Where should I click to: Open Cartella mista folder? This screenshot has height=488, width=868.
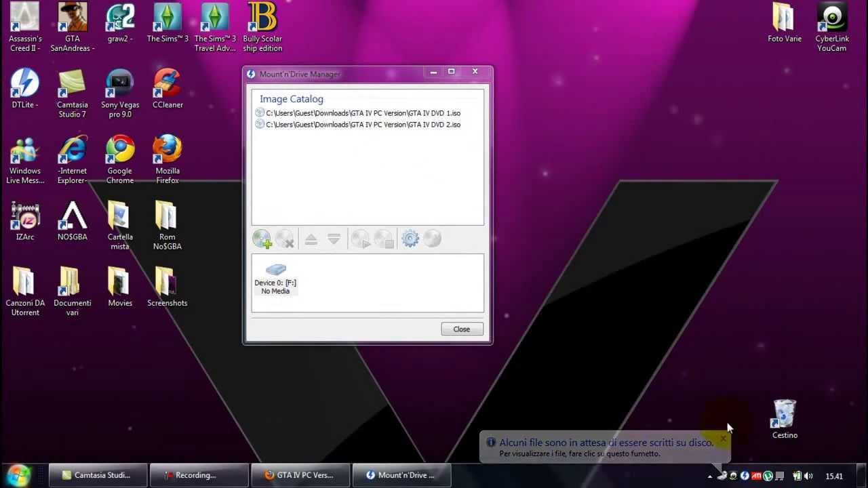(120, 226)
